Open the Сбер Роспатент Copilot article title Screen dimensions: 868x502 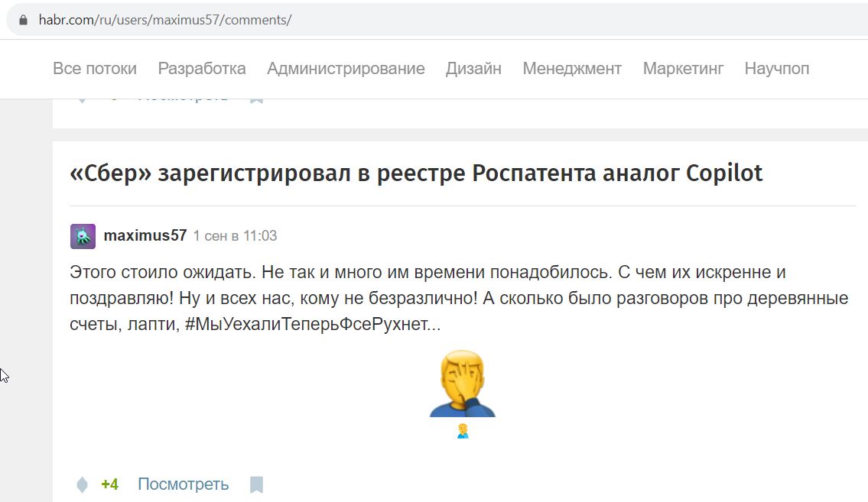tap(416, 173)
